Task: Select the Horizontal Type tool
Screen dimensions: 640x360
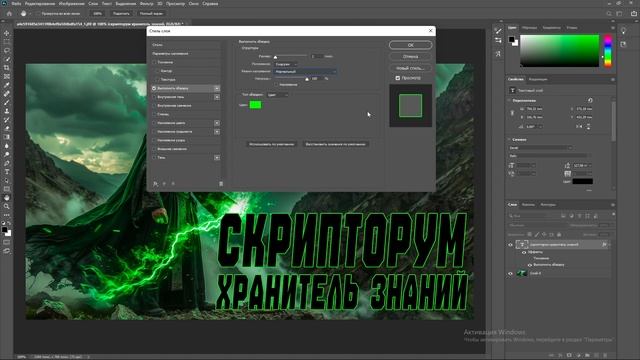Action: coord(7,172)
